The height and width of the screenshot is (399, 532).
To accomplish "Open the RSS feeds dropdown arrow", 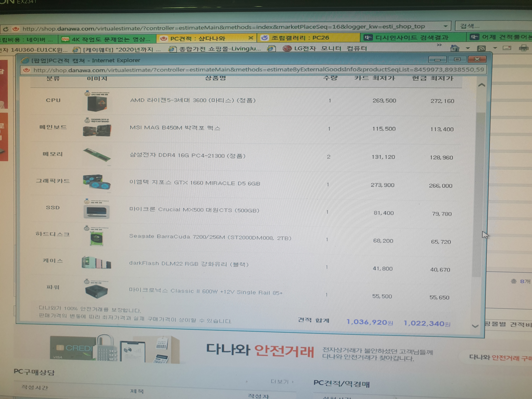I will click(495, 48).
